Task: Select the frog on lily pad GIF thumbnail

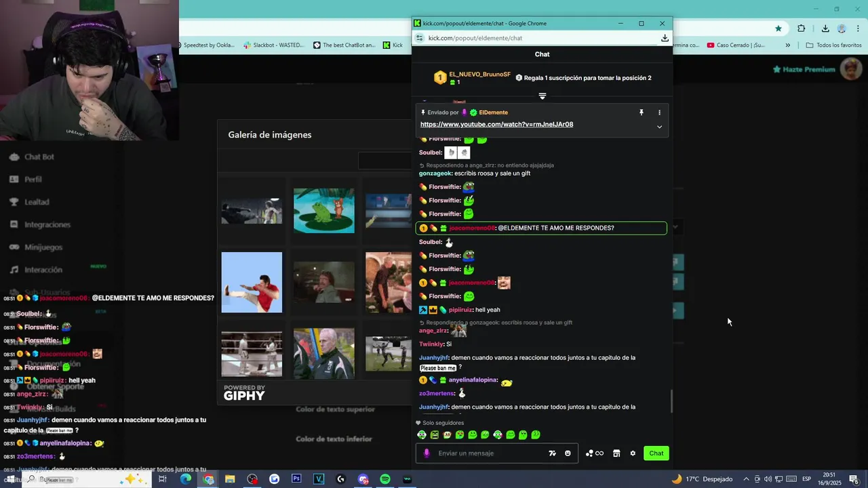Action: (323, 211)
